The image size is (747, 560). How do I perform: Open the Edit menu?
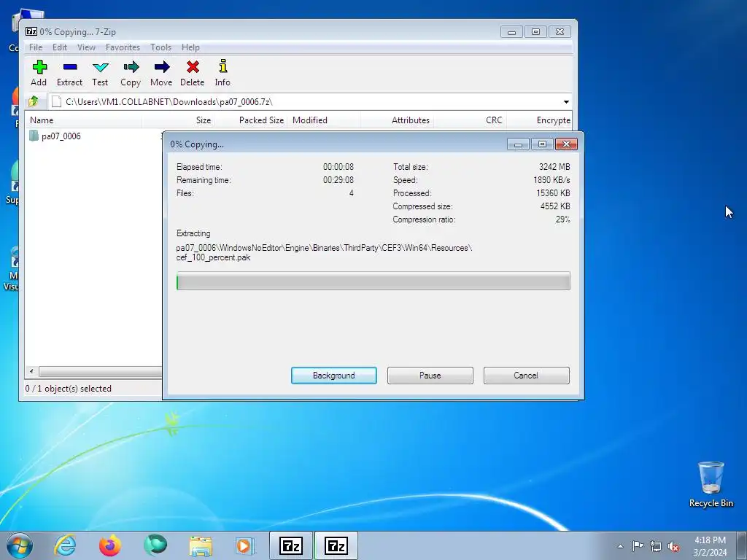(60, 47)
